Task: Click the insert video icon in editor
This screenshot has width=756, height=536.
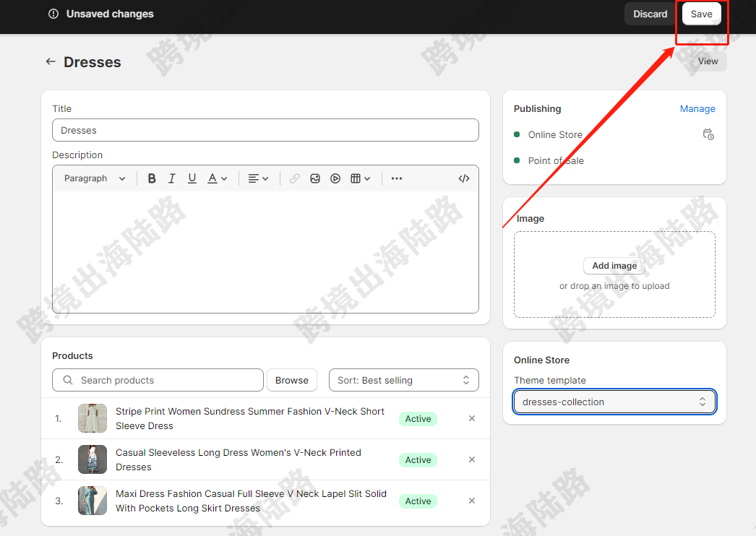Action: coord(335,178)
